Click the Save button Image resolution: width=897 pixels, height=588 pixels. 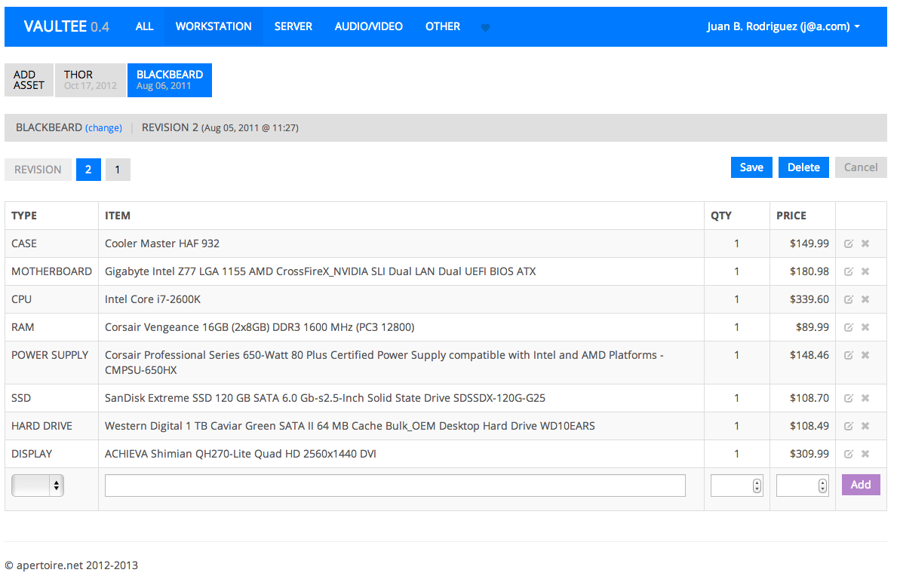(x=751, y=167)
